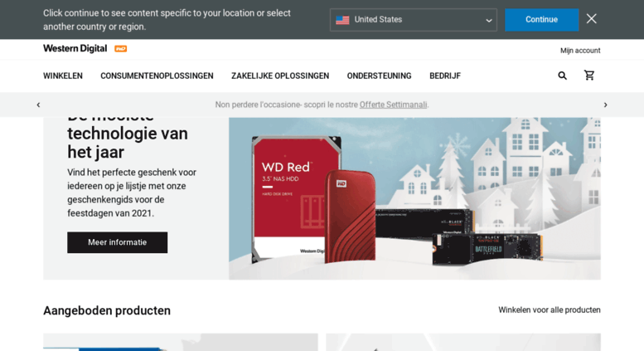Click the Western Digital logo
This screenshot has width=644, height=351.
tap(75, 48)
